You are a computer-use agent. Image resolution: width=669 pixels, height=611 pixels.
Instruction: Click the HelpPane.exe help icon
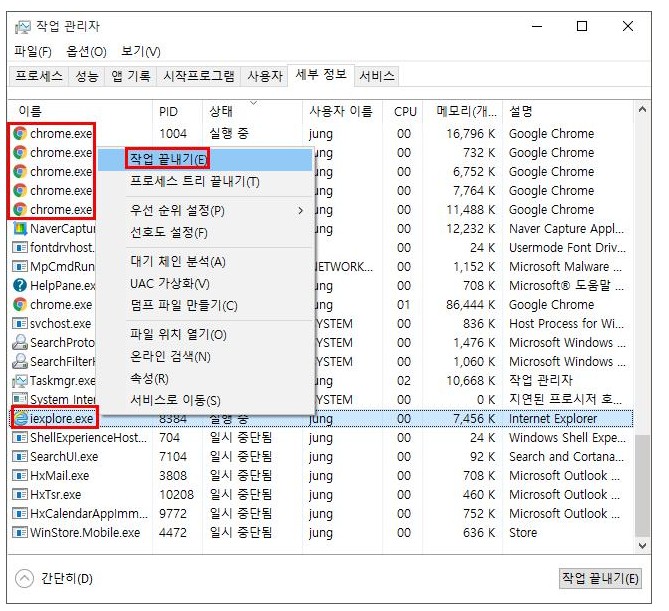(20, 286)
